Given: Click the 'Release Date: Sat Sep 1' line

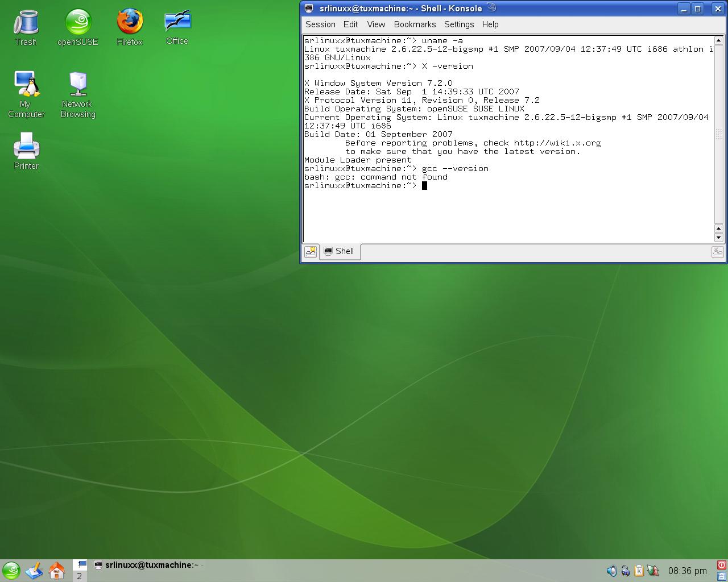Looking at the screenshot, I should tap(412, 92).
